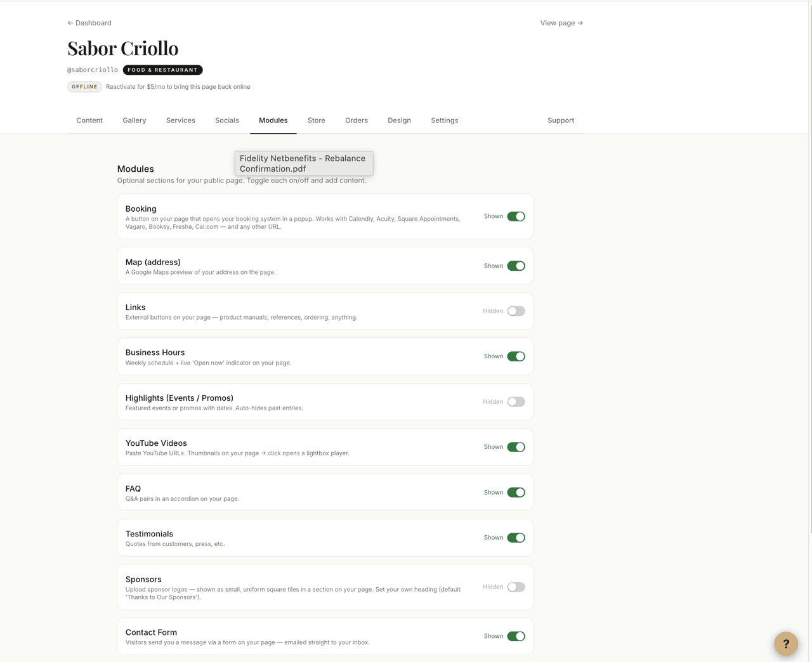Click the Business Hours card title
The width and height of the screenshot is (812, 662).
[155, 353]
